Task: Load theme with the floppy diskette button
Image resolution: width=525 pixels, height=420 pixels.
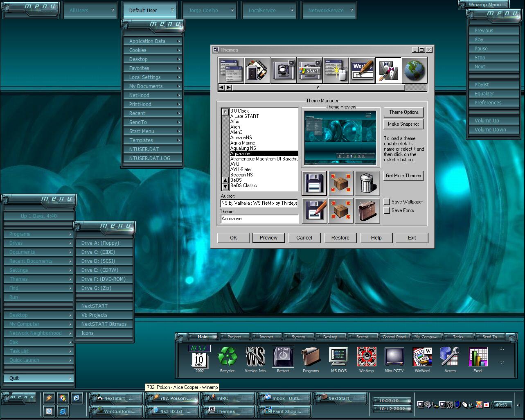Action: [x=314, y=183]
